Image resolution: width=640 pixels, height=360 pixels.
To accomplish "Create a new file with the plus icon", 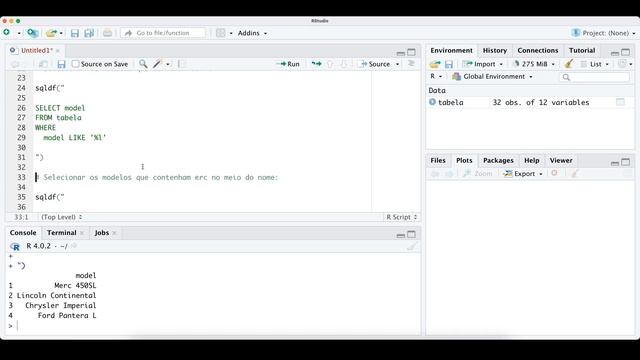I will click(7, 32).
